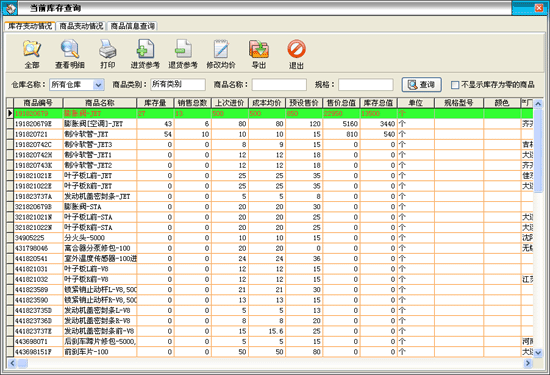Select row 叶子板L前-V8
The image size is (550, 375).
tap(270, 269)
